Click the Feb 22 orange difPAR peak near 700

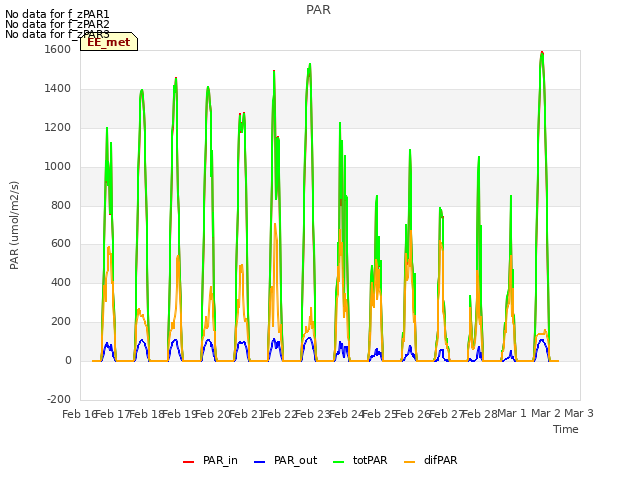click(x=275, y=225)
